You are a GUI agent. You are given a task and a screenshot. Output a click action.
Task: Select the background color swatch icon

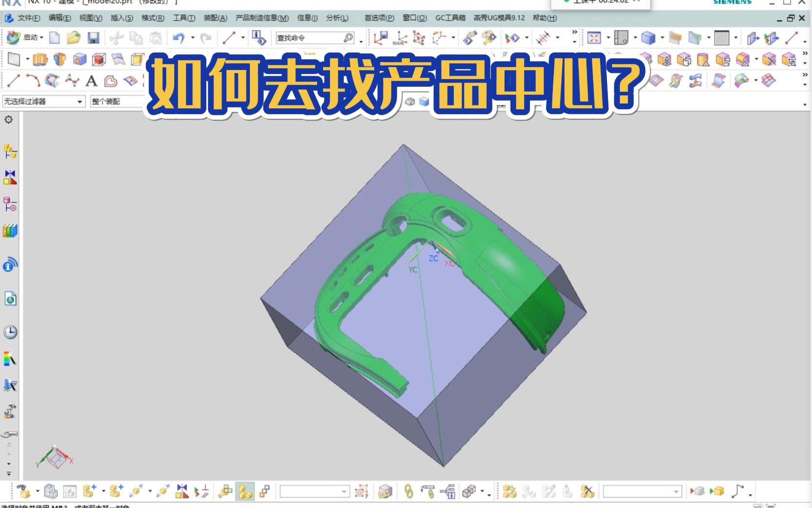[x=721, y=38]
